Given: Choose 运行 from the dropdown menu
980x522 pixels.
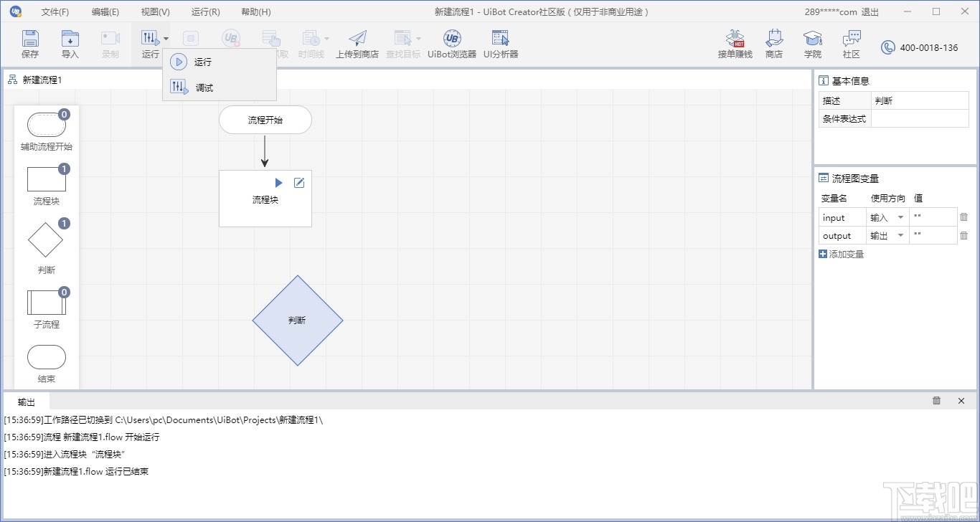Looking at the screenshot, I should [219, 62].
